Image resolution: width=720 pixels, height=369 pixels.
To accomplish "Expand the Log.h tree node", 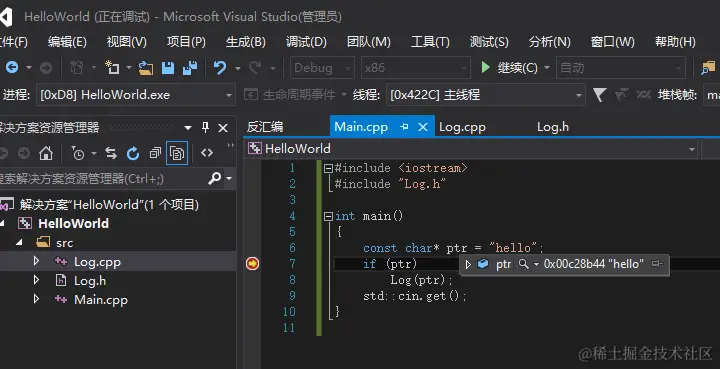I will tap(36, 280).
